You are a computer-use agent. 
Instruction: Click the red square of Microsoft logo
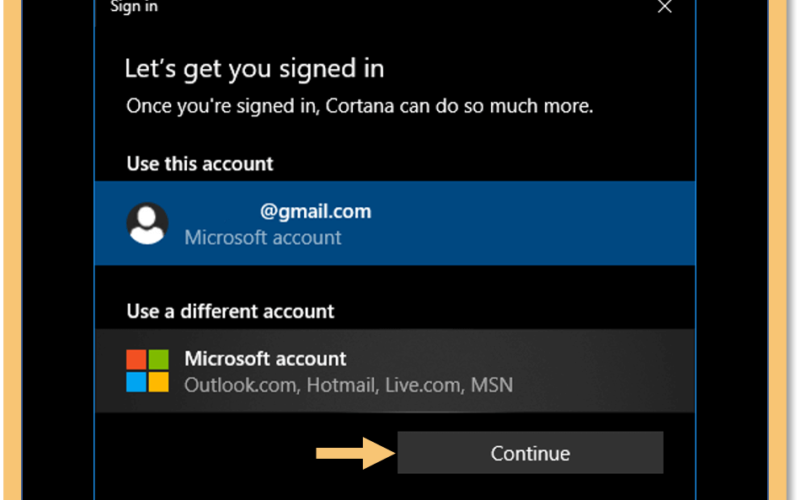point(136,360)
